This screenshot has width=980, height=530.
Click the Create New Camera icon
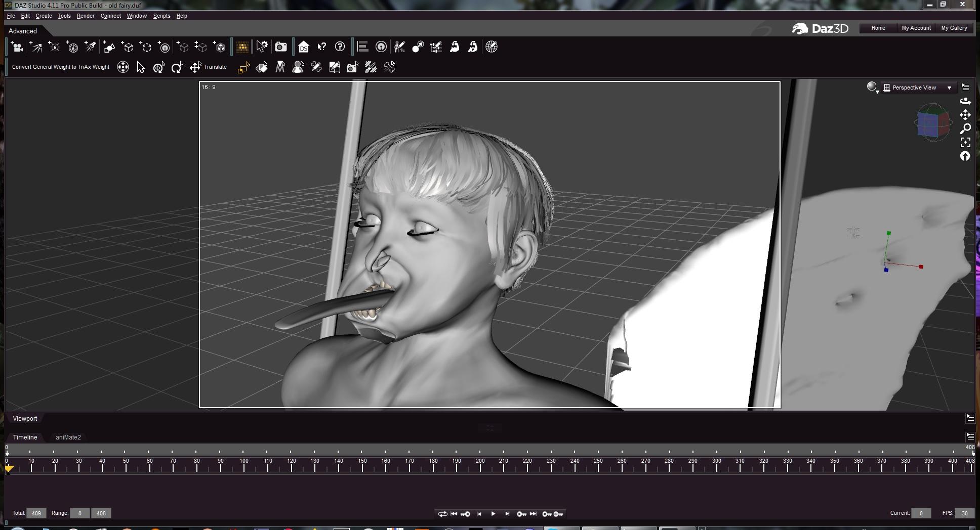[17, 47]
